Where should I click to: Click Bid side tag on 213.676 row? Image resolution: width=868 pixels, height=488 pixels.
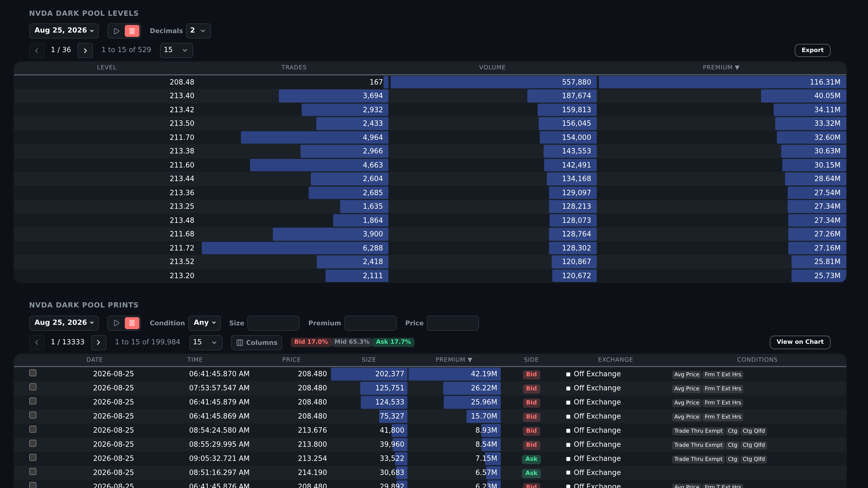[531, 431]
